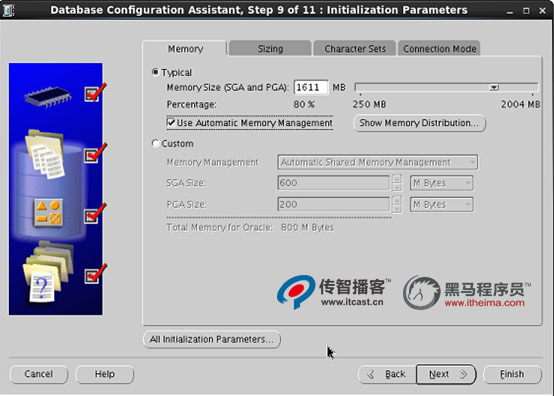The width and height of the screenshot is (554, 396).
Task: Click the application icon in the title bar
Action: (x=8, y=10)
